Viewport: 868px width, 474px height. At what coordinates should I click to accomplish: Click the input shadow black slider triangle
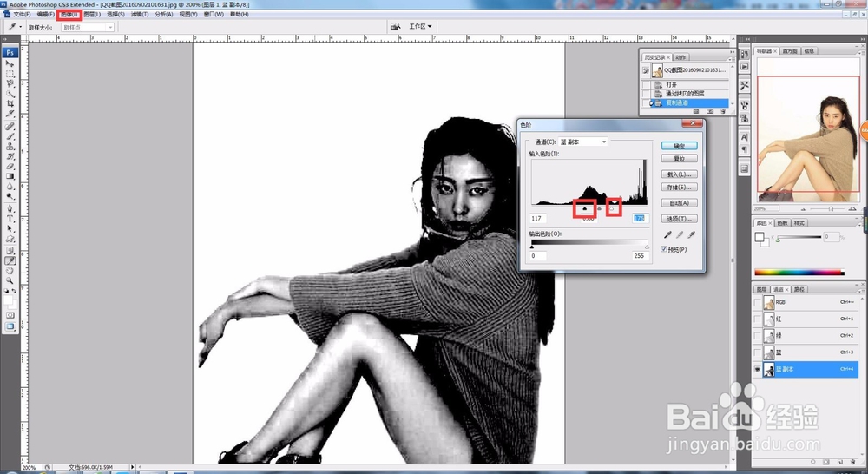point(584,208)
